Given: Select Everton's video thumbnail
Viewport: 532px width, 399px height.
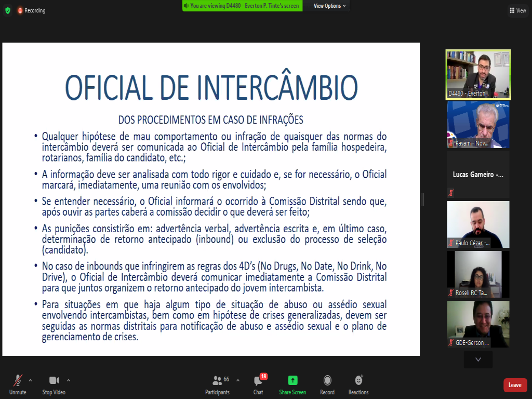Looking at the screenshot, I should pyautogui.click(x=478, y=74).
